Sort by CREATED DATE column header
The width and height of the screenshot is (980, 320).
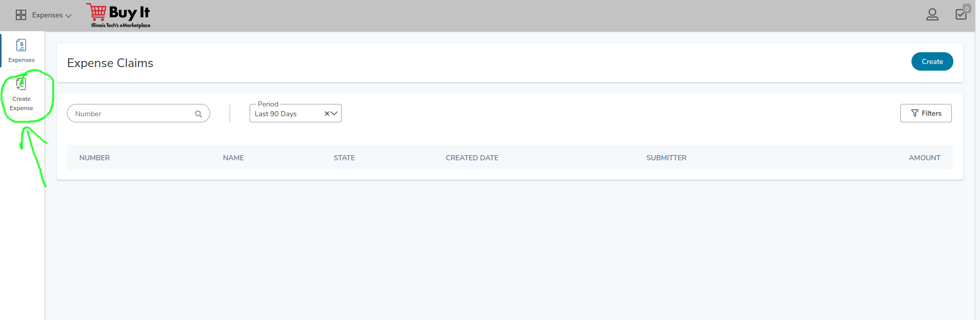472,158
